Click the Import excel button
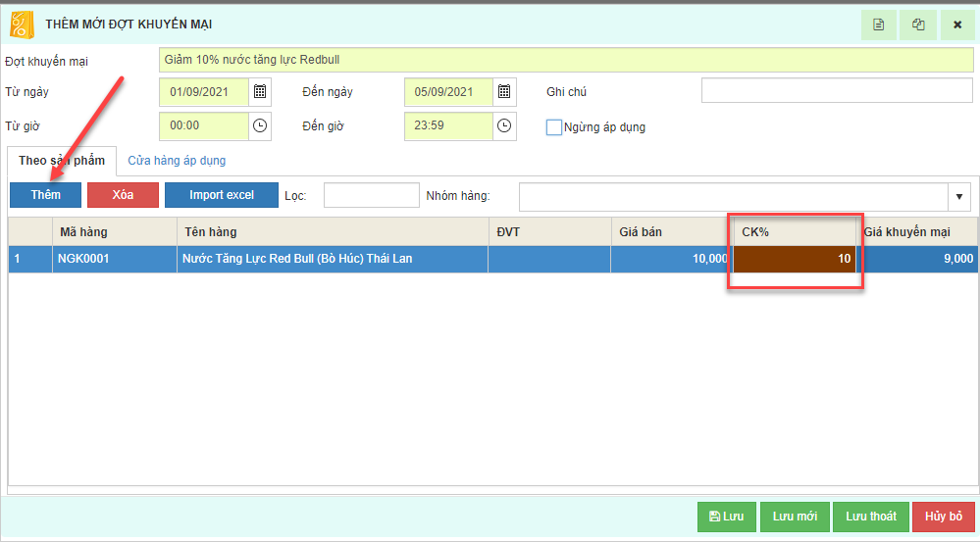The height and width of the screenshot is (542, 980). point(221,195)
